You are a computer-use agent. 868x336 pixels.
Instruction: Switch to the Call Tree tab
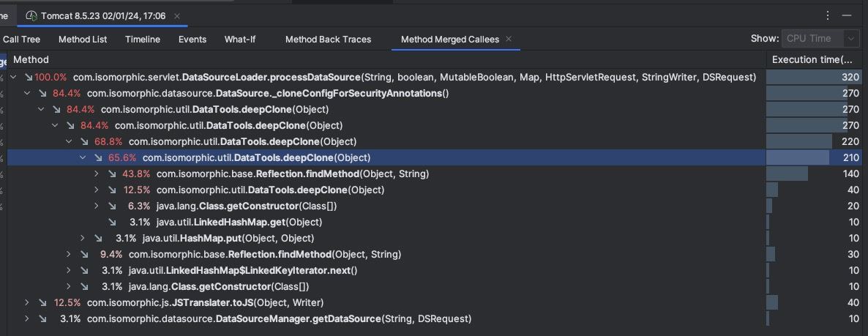point(21,40)
